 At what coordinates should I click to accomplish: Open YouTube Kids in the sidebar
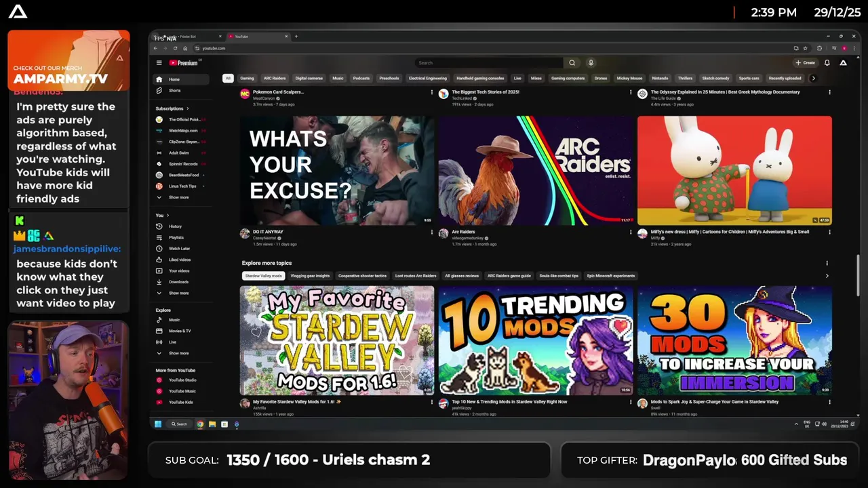click(180, 402)
